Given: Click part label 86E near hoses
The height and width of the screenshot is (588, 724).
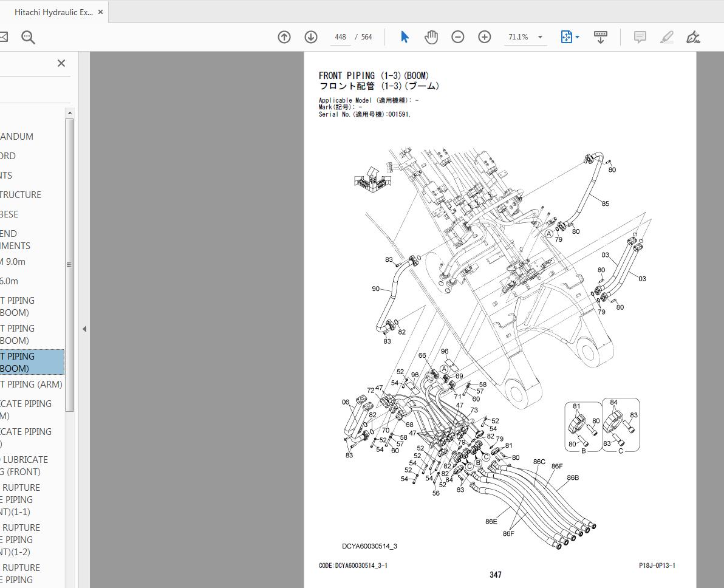Looking at the screenshot, I should click(x=491, y=522).
